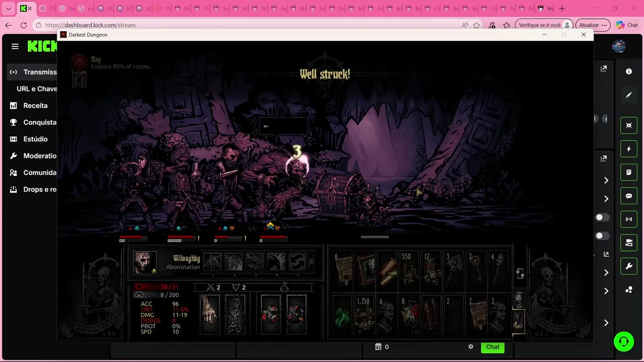The width and height of the screenshot is (644, 362).
Task: Toggle the lower switch in Kick panel
Action: pyautogui.click(x=602, y=236)
